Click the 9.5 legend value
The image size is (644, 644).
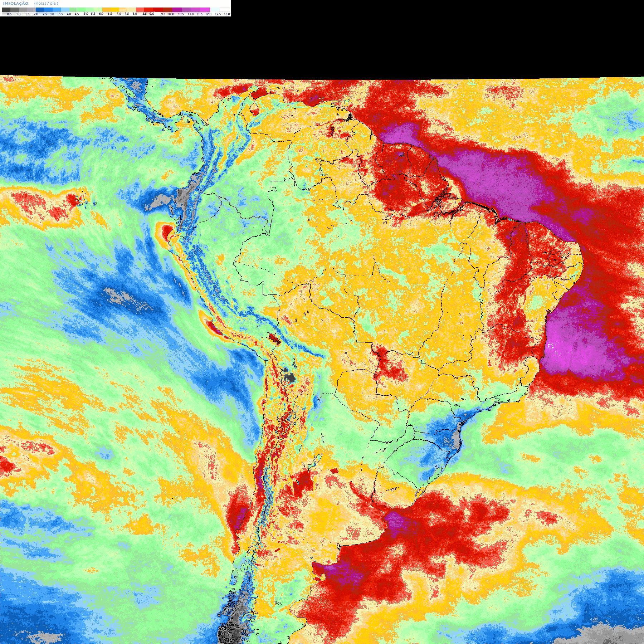point(163,14)
